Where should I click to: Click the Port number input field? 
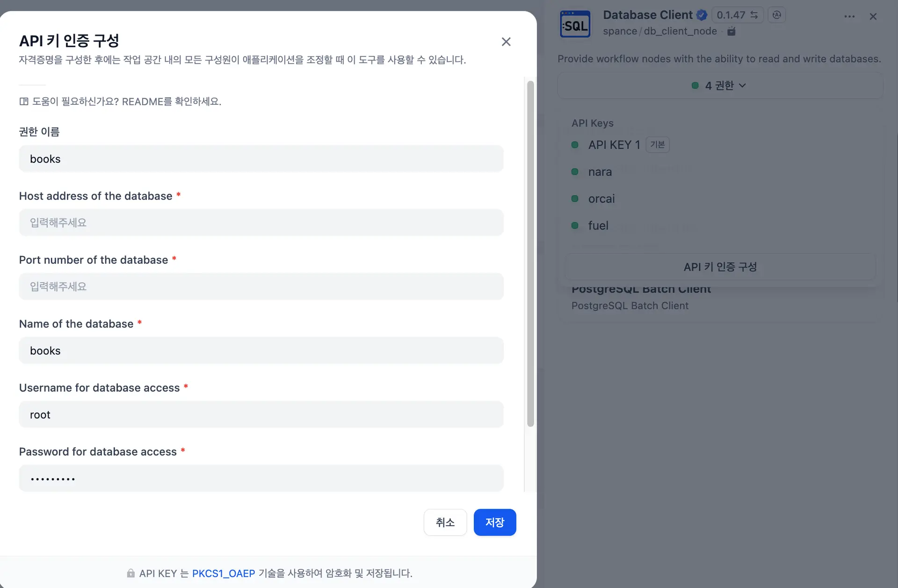click(261, 287)
